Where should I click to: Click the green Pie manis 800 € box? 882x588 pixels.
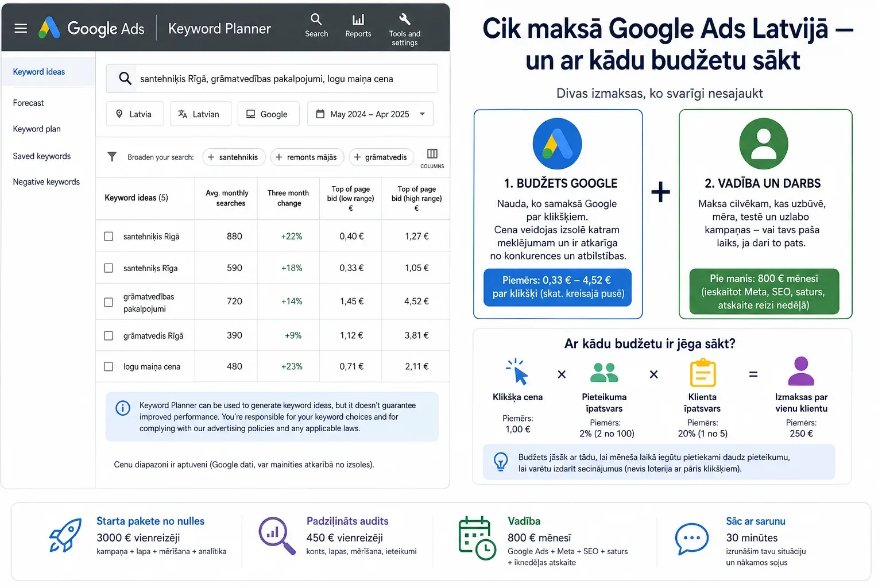[x=764, y=292]
